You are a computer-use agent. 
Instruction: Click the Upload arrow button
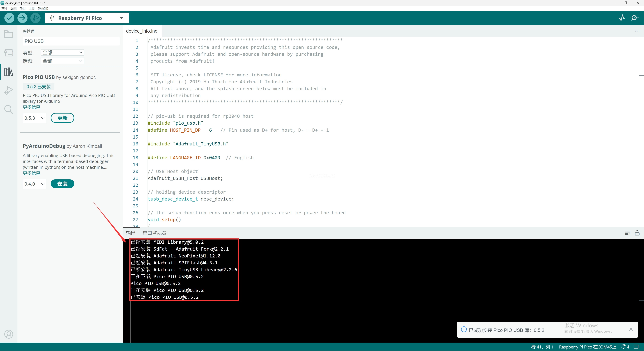click(x=22, y=18)
